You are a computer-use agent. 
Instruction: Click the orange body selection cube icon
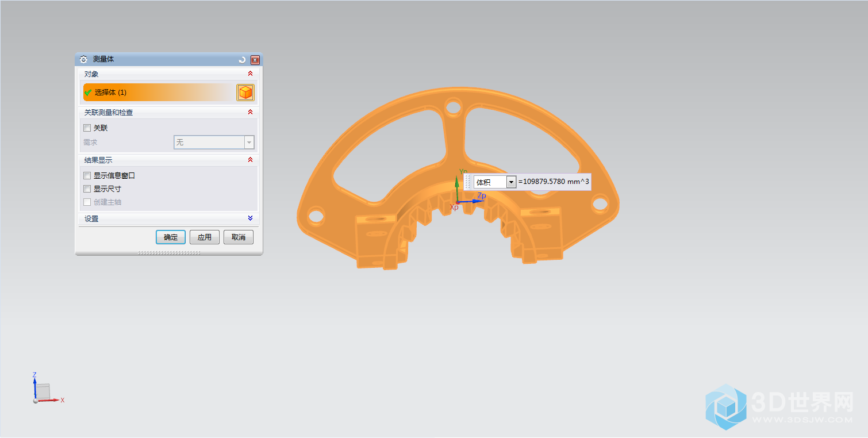point(245,92)
